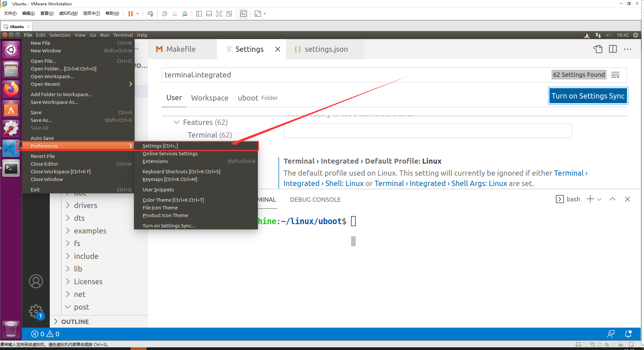Screen dimensions: 644x350
Task: Launch Firefox from the Ubuntu dock
Action: point(11,89)
